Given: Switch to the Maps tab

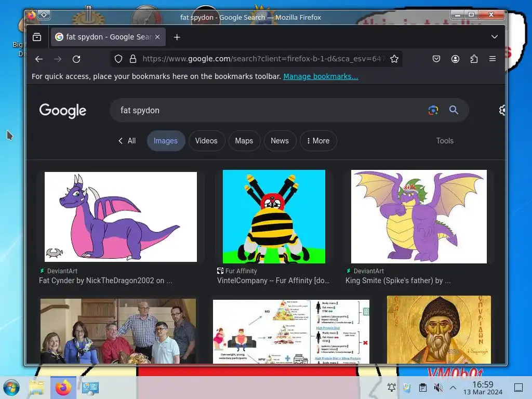Looking at the screenshot, I should tap(244, 141).
